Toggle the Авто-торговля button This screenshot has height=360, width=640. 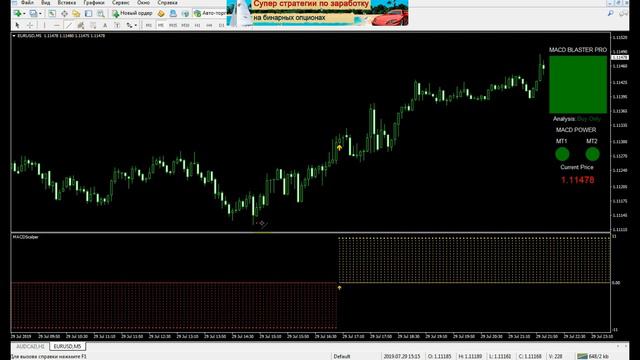pyautogui.click(x=209, y=13)
